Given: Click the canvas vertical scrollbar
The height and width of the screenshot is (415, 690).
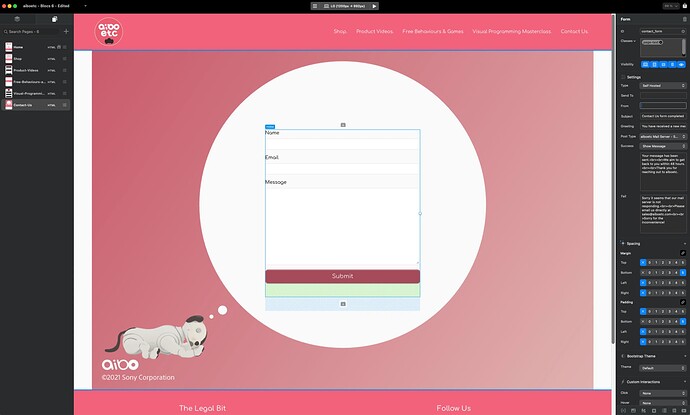Looking at the screenshot, I should 613,180.
